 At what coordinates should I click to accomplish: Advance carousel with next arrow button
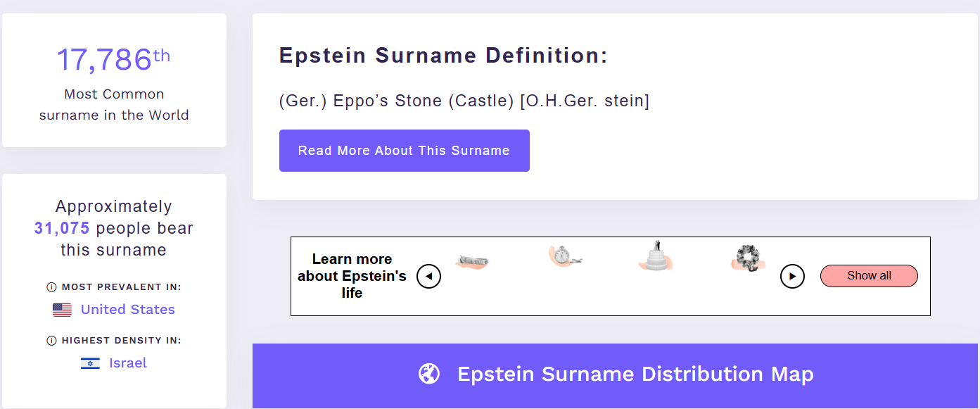[792, 276]
